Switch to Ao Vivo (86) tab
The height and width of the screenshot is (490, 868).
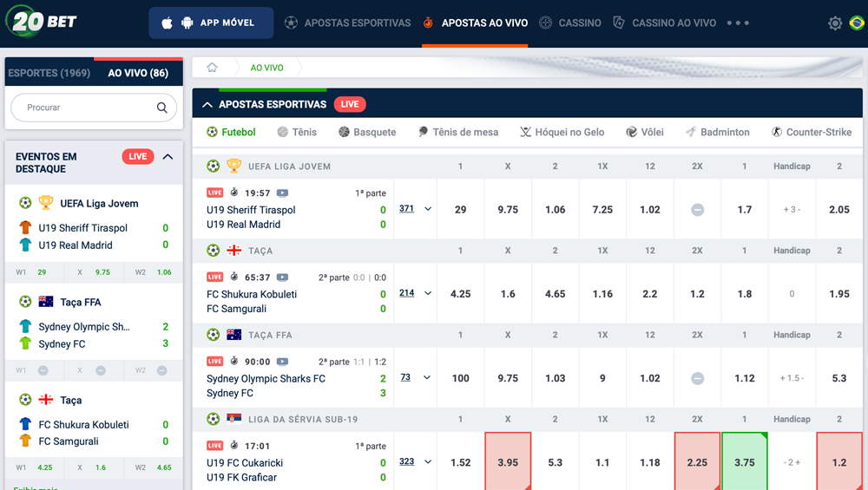click(138, 73)
